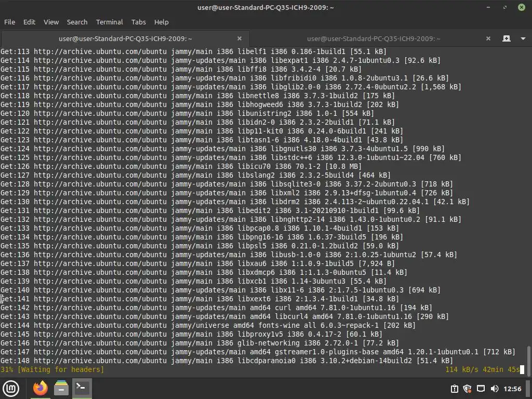Switch to the first terminal tab
The width and height of the screenshot is (532, 399).
[x=125, y=38]
